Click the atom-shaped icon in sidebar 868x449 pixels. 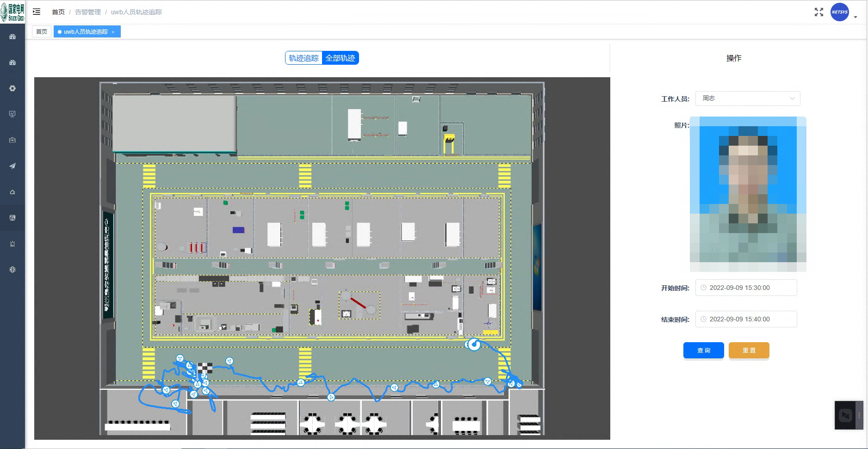pos(12,270)
